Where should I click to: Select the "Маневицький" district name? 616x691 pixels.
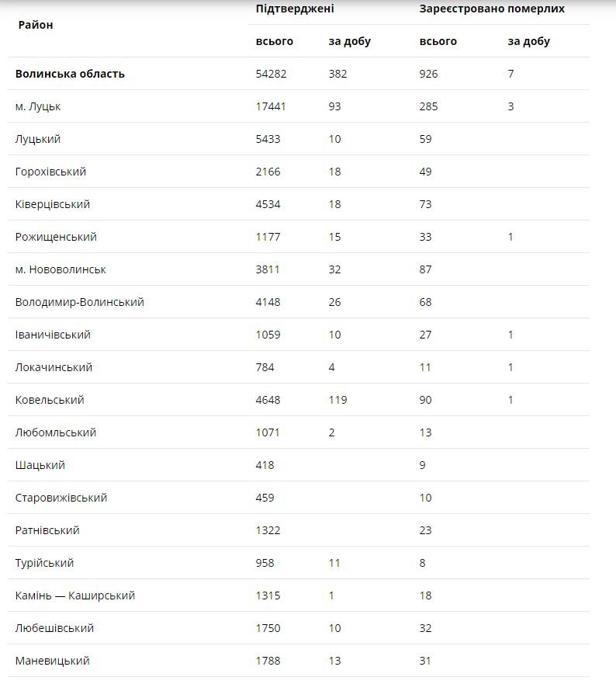click(x=52, y=661)
